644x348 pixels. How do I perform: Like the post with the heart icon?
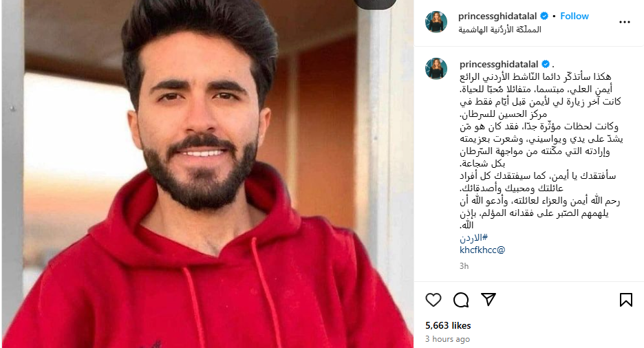point(433,300)
